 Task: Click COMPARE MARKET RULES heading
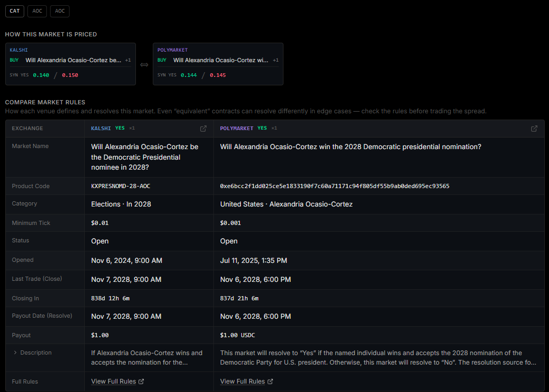45,102
